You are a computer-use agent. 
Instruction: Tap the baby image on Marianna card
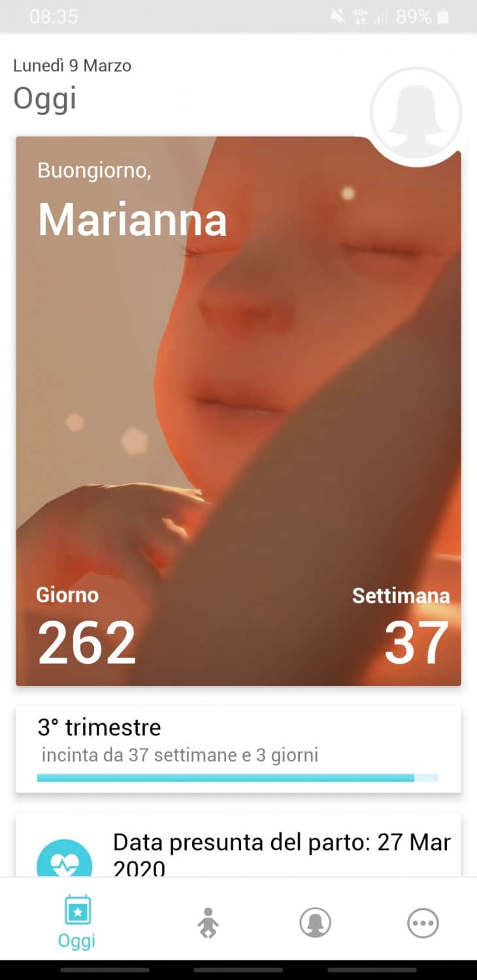(238, 411)
